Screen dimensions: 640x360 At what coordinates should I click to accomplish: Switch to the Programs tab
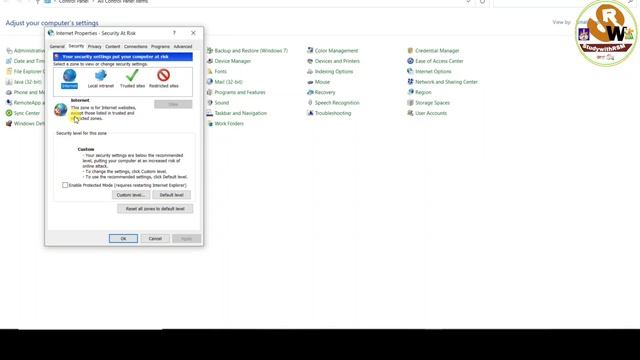pos(160,47)
